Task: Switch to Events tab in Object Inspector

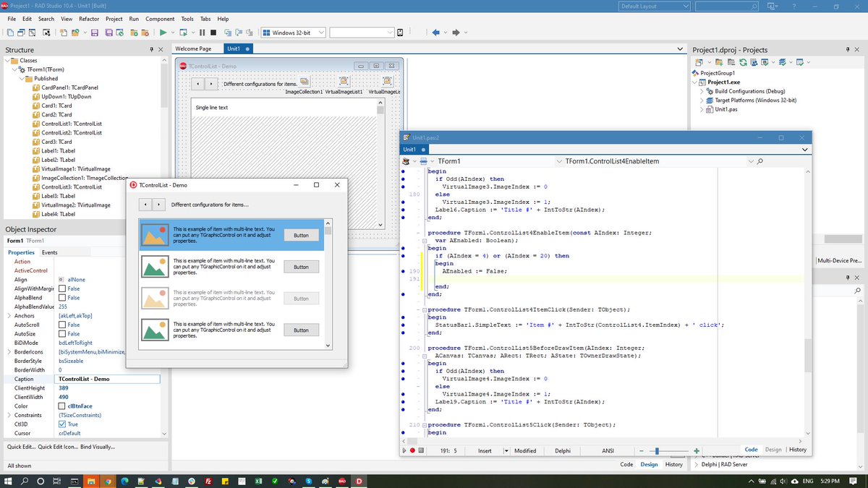Action: coord(50,252)
